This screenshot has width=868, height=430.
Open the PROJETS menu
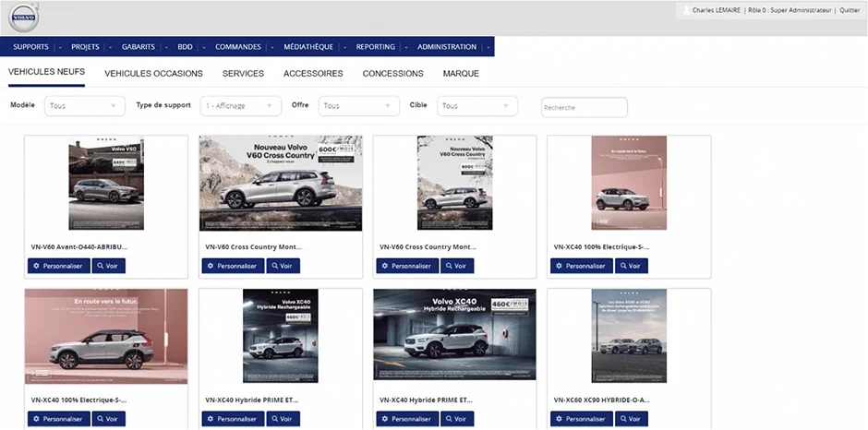85,47
